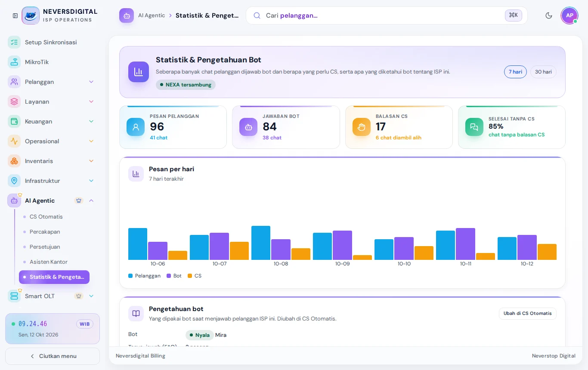Image resolution: width=588 pixels, height=370 pixels.
Task: Select the 7 hari range
Action: click(515, 72)
